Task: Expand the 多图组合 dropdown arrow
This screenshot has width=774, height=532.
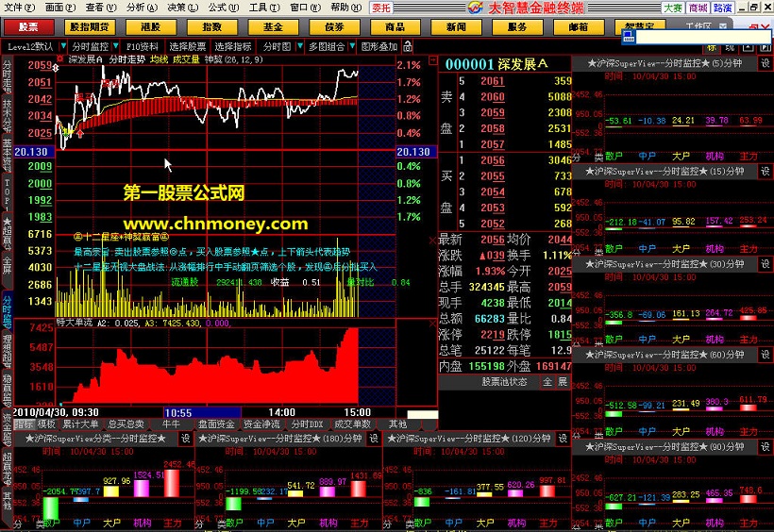Action: pos(352,46)
